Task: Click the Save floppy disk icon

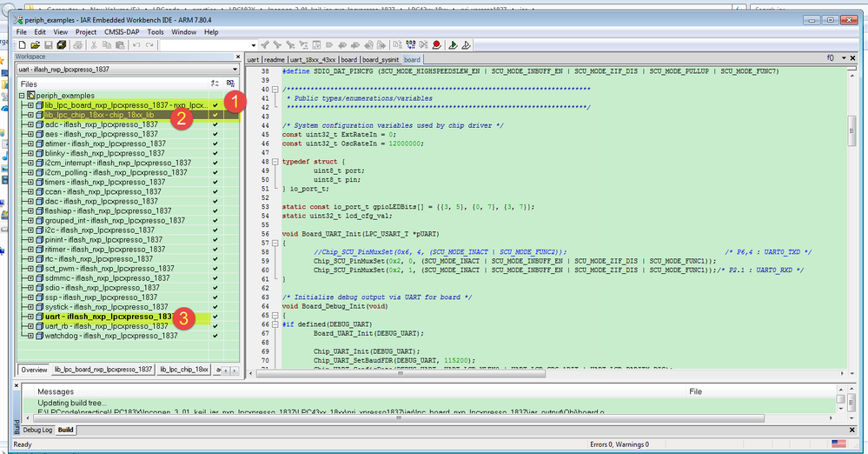Action: [48, 45]
